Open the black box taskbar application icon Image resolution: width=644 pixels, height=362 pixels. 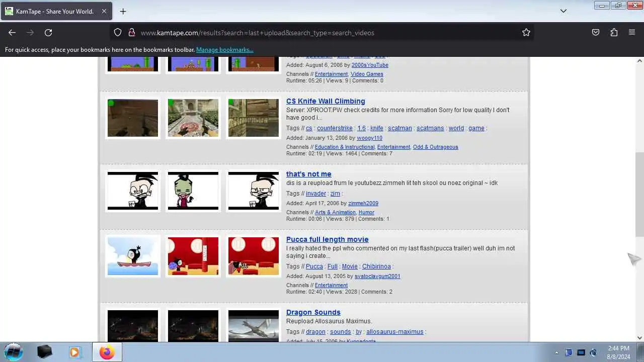coord(44,352)
